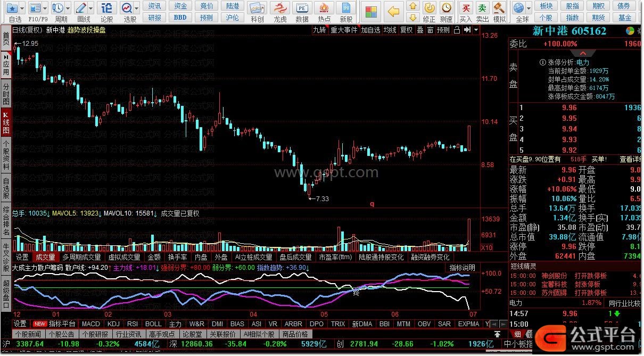Click the BBD toolbar button
This screenshot has height=356, width=644.
[x=180, y=18]
